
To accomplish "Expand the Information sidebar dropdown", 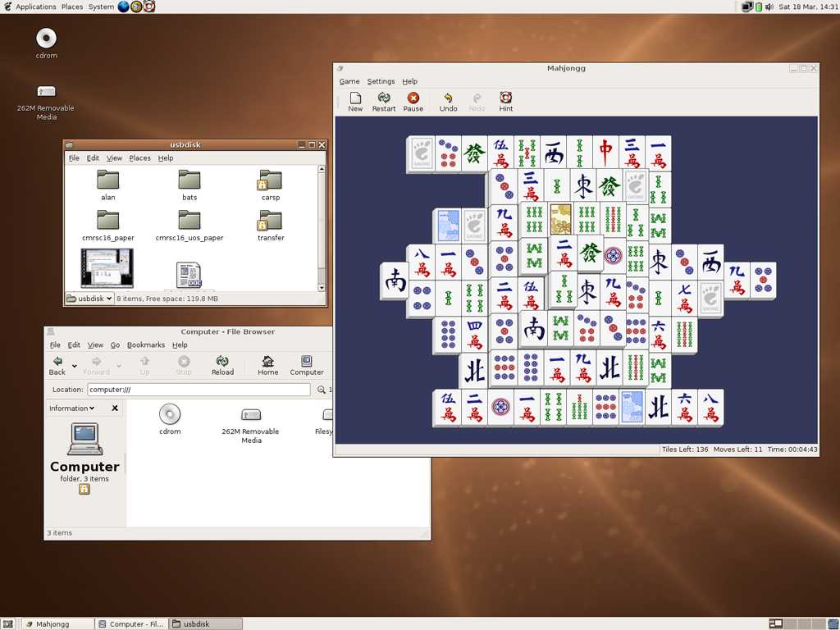I will [72, 408].
